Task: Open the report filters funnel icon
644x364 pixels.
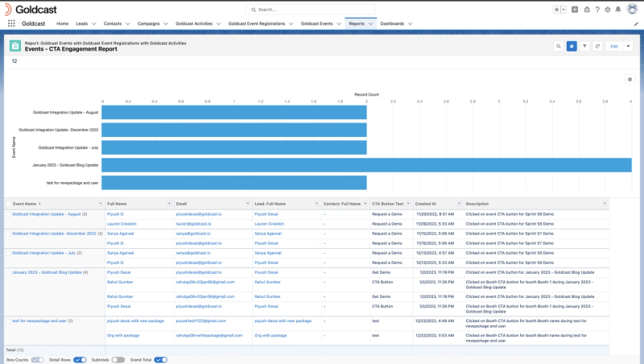Action: click(584, 47)
